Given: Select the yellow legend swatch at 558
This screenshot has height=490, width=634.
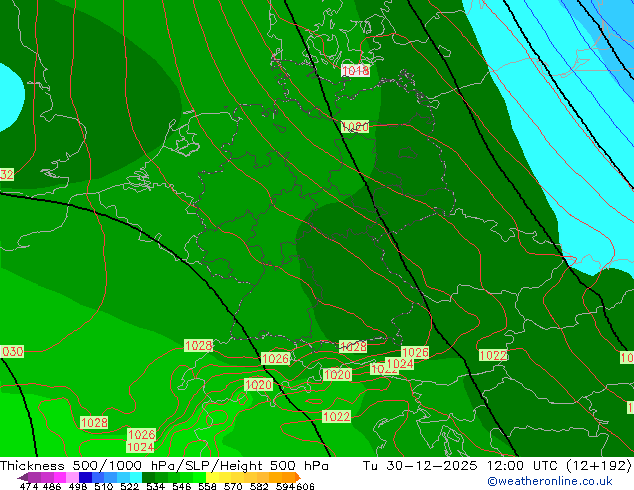Looking at the screenshot, I should click(x=212, y=477).
